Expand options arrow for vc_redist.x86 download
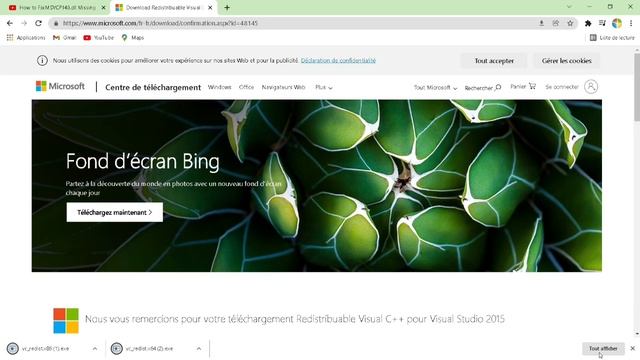Viewport: 640px width, 360px height. point(95,349)
